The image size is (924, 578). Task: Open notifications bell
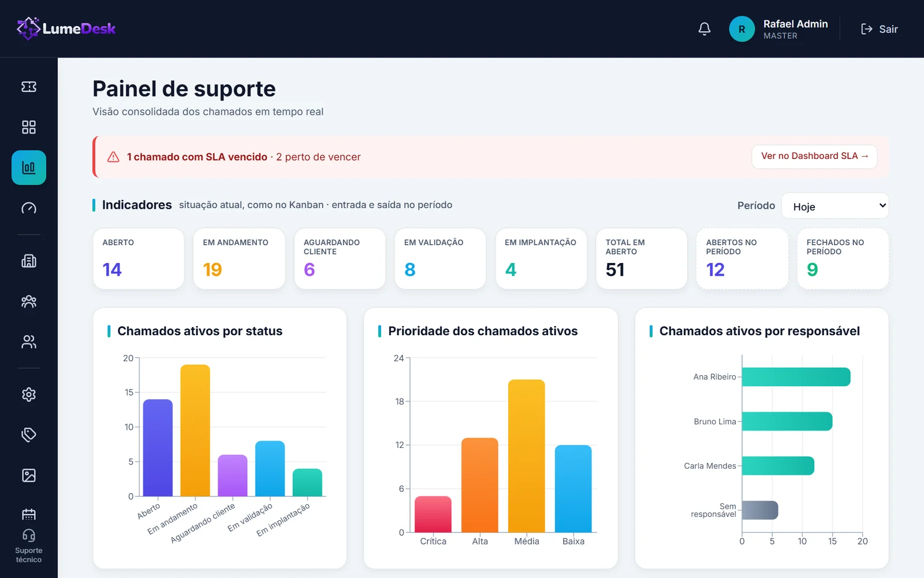click(705, 29)
